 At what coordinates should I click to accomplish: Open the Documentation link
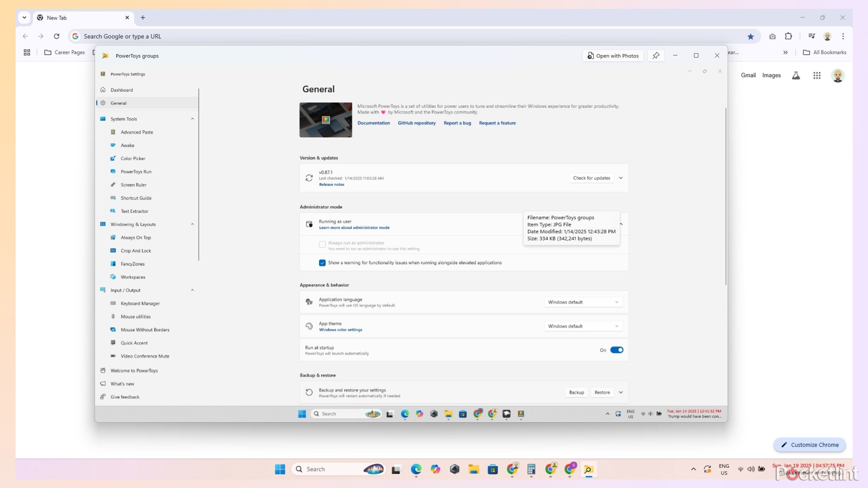pos(374,123)
